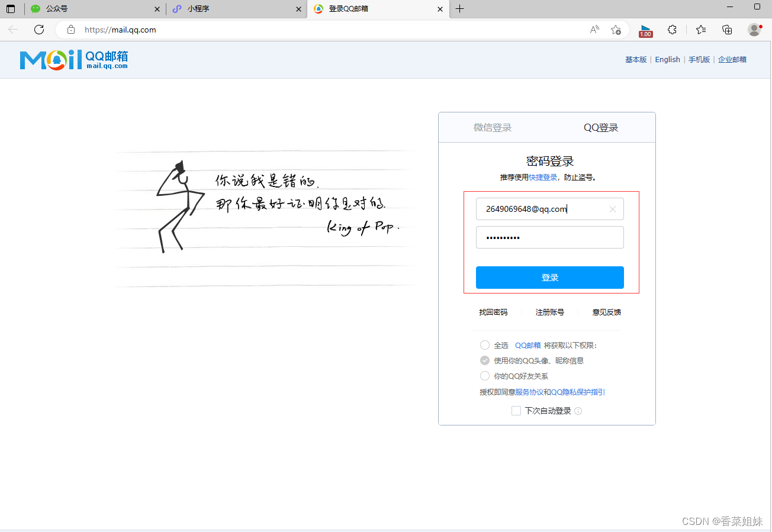Clear the account field with X icon

[x=613, y=209]
